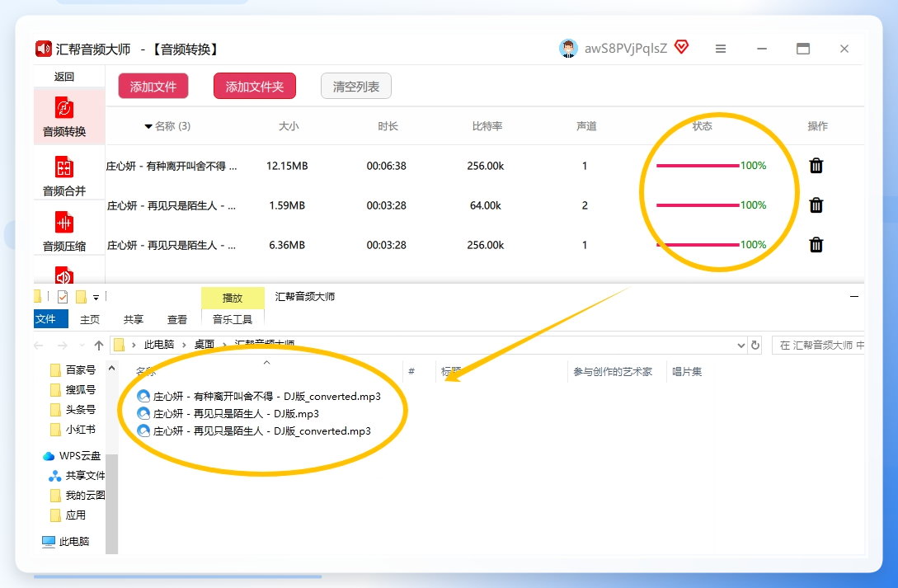
Task: Select 共享文件 in navigation pane
Action: [x=77, y=475]
